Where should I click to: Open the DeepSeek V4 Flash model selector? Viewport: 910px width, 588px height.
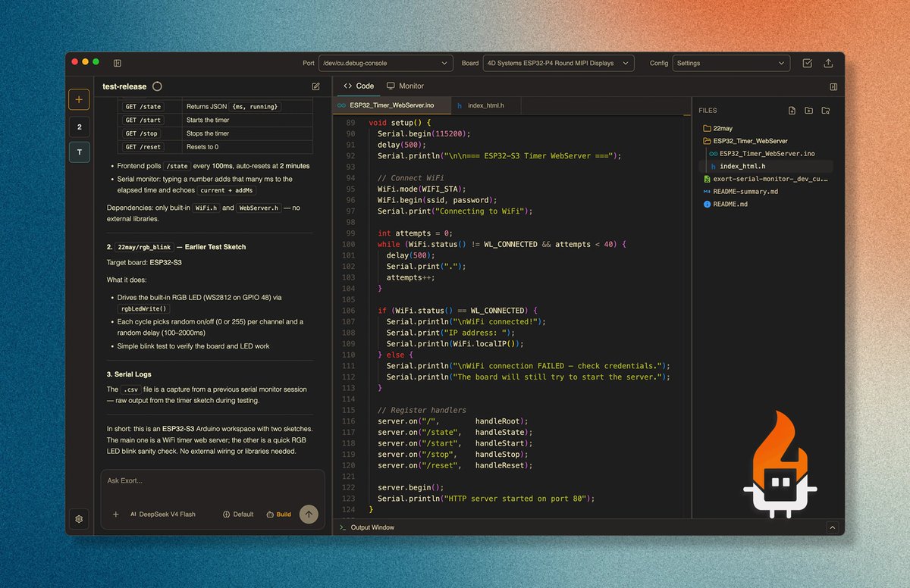[162, 514]
